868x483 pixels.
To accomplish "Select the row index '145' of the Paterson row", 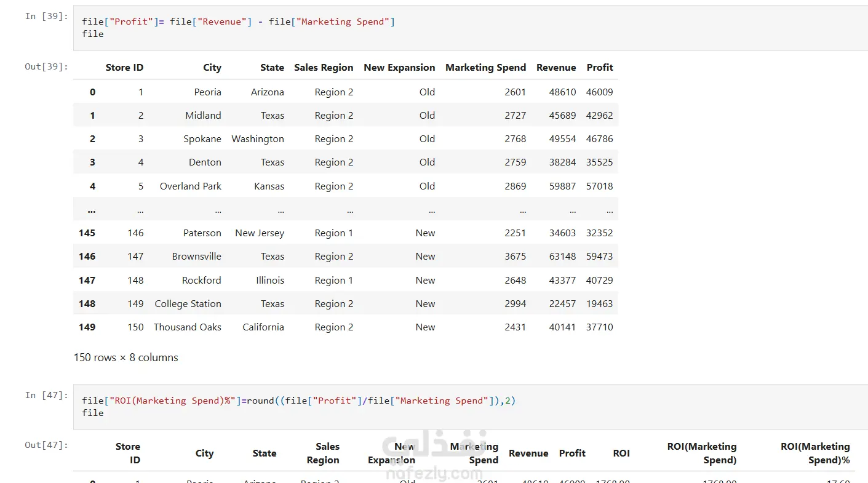I will click(x=87, y=233).
